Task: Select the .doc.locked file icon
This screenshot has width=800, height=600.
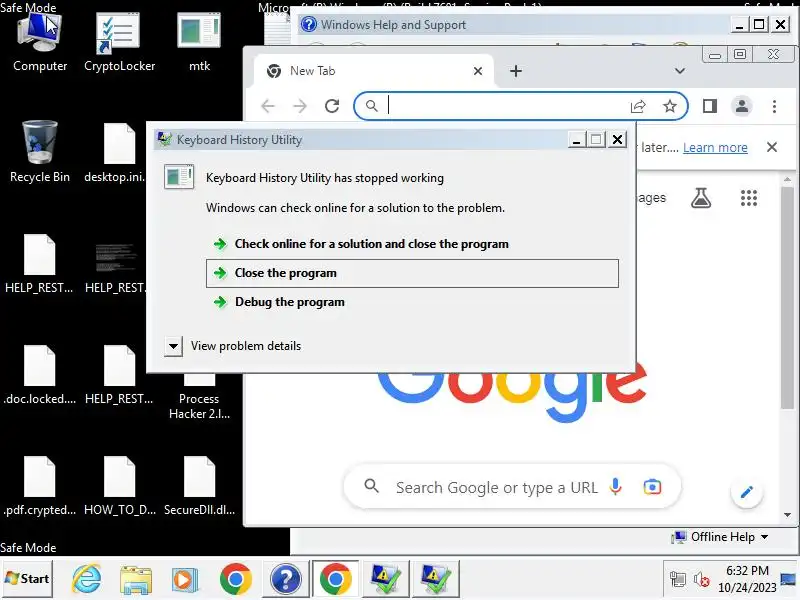Action: click(40, 375)
